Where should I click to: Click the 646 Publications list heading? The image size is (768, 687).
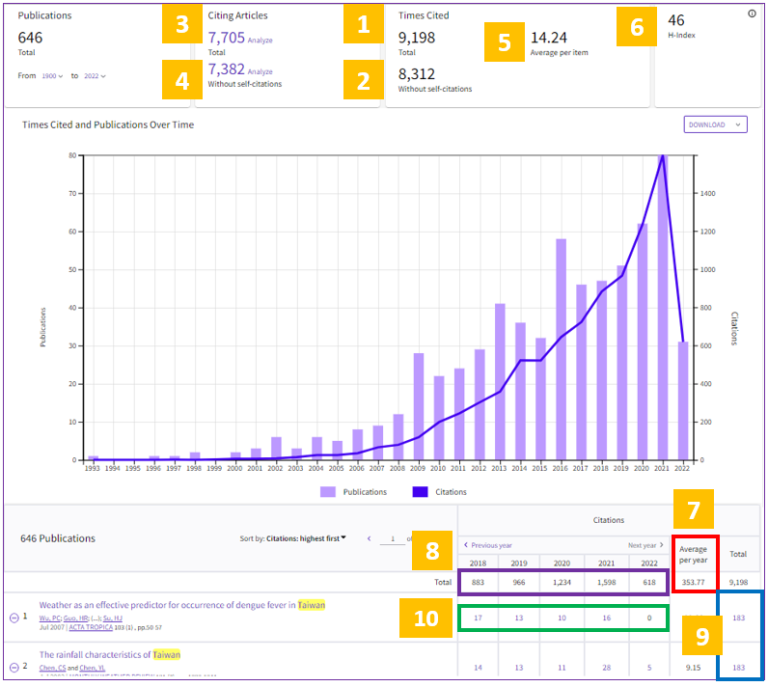tap(58, 538)
